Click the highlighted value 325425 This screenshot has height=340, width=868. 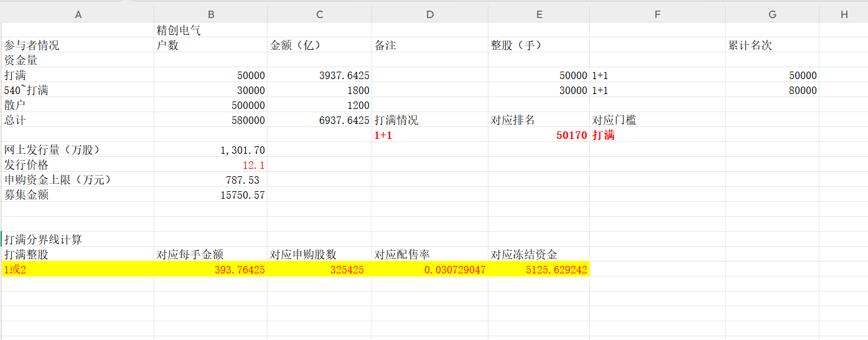point(319,269)
